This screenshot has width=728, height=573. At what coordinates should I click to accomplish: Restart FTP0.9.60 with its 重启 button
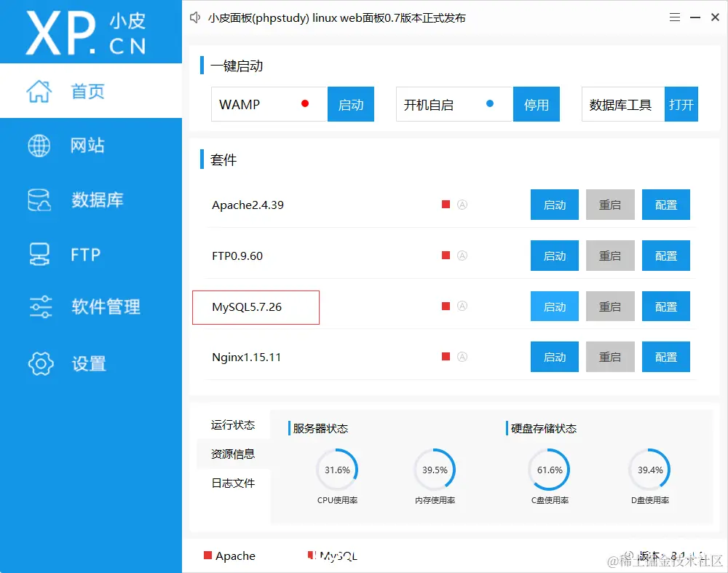point(610,256)
